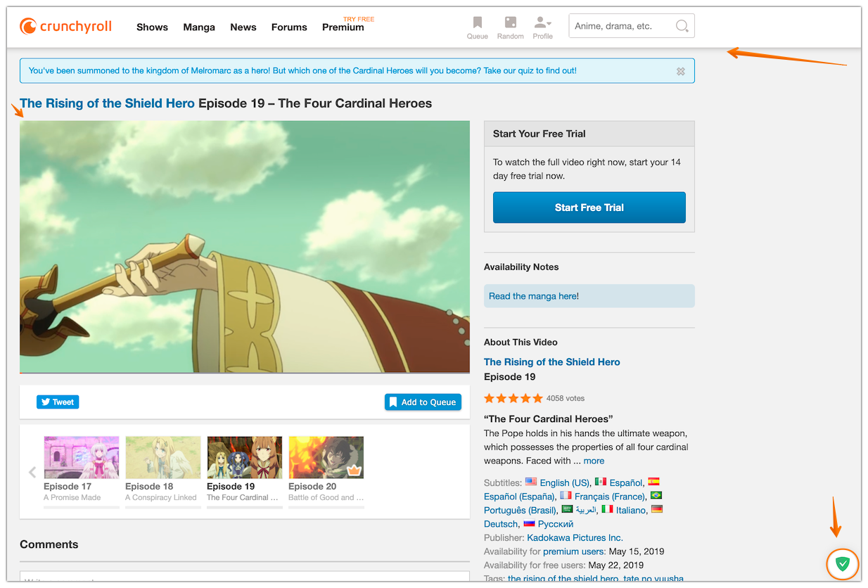Rate the video with five stars
The width and height of the screenshot is (868, 588).
tap(537, 398)
